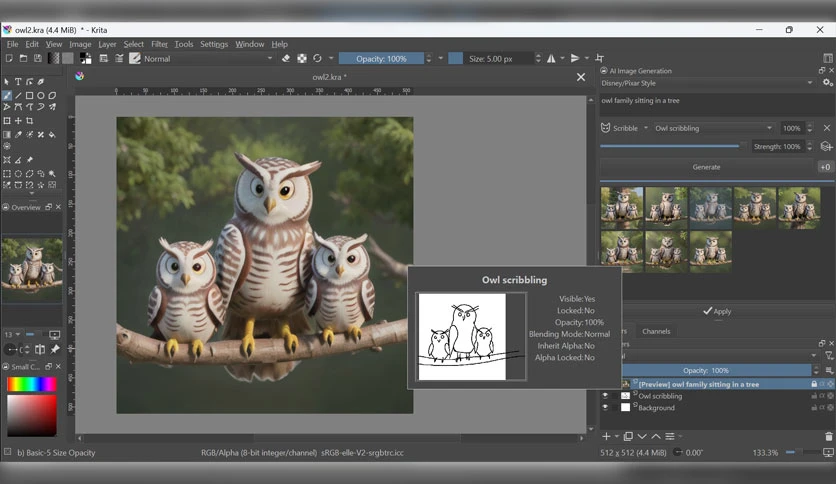Open the Settings menu
Screen dimensions: 836x484
point(214,44)
